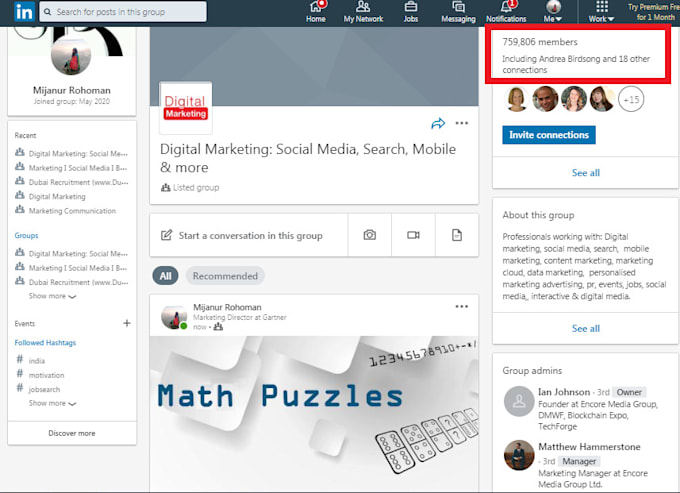
Task: Open the Jobs briefcase icon
Action: coord(411,12)
